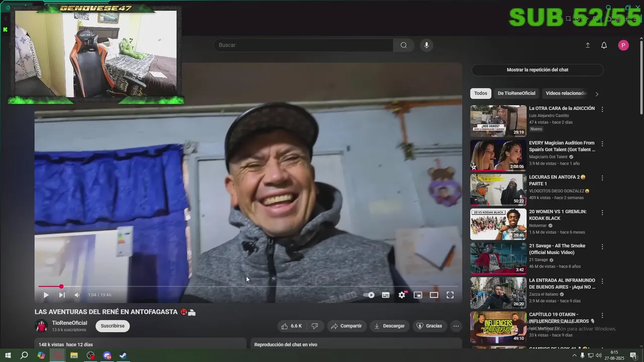Viewport: 644px width, 362px height.
Task: Open LA ENTRADA AL INFRAMUNDO thumbnail
Action: click(x=498, y=293)
